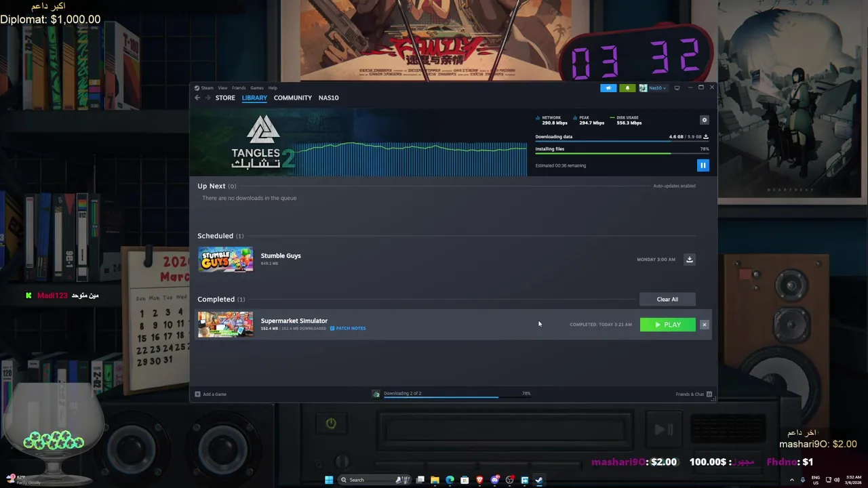
Task: Open Microsoft Store from the taskbar
Action: (x=465, y=480)
